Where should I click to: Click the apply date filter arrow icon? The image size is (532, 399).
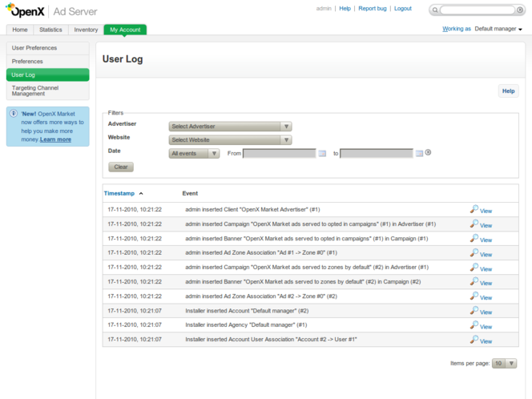(x=429, y=153)
